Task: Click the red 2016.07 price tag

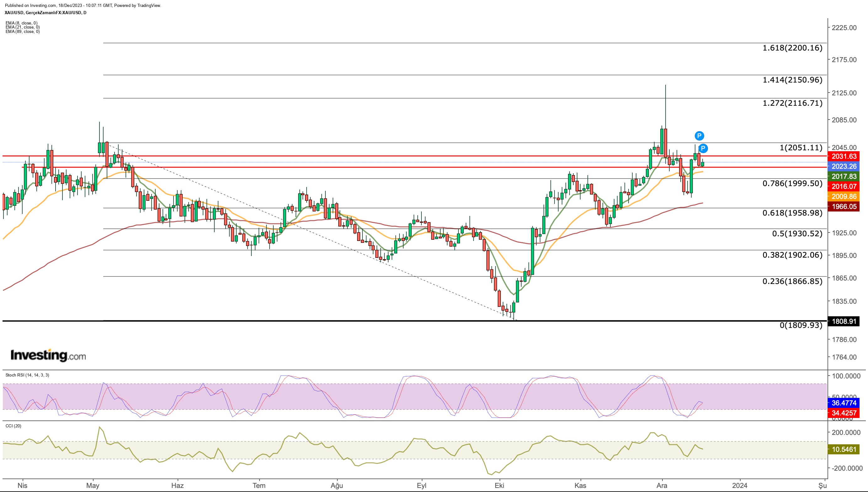Action: pos(844,186)
